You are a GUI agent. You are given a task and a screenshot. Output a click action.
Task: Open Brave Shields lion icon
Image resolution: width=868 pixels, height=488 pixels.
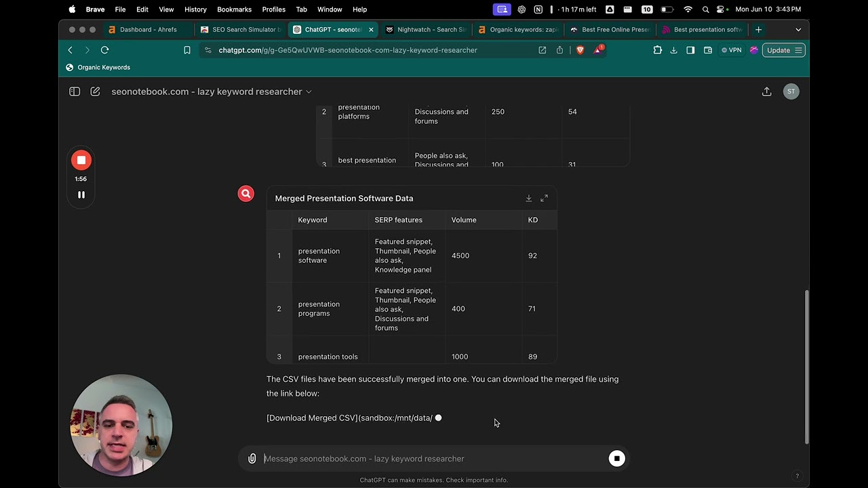[x=580, y=50]
